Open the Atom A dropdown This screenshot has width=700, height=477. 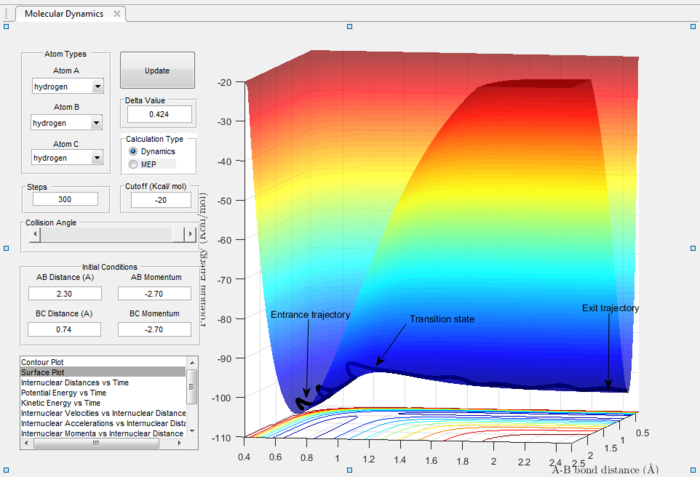(97, 87)
